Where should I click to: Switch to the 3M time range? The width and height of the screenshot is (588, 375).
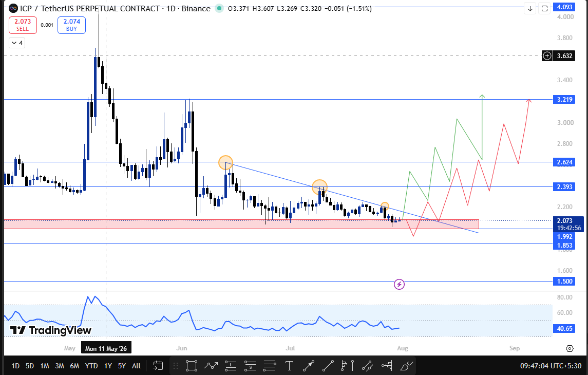[59, 366]
